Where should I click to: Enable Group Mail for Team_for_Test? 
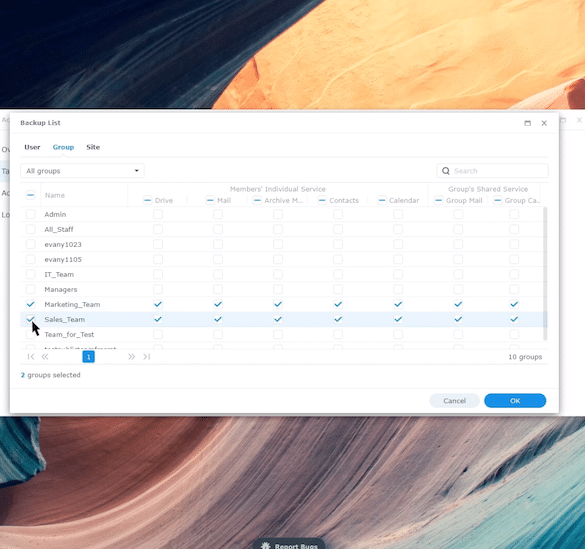pos(458,335)
